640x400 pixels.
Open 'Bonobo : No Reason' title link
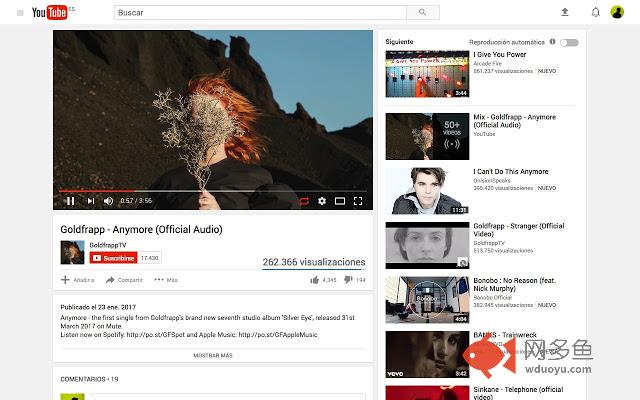[515, 284]
